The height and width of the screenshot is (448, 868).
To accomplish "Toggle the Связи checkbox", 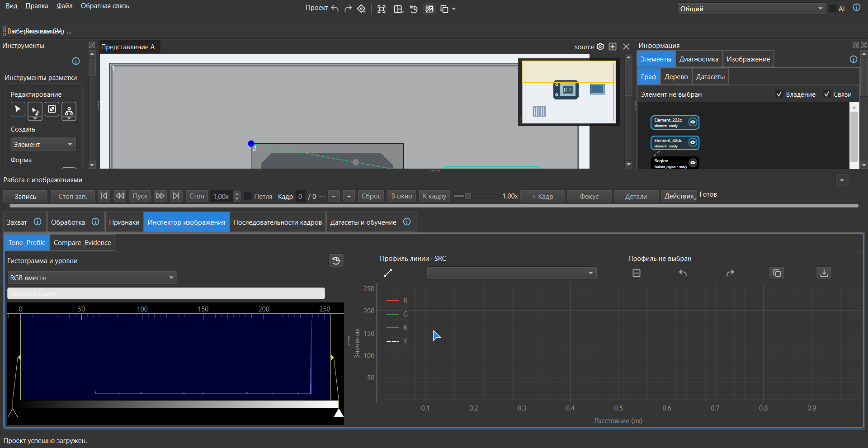I will click(826, 94).
